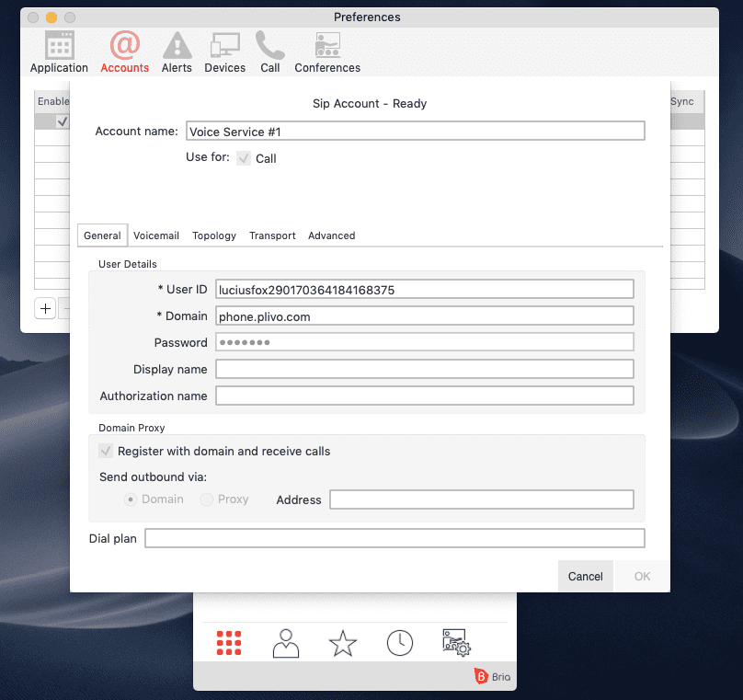
Task: Open the Advanced tab
Action: click(331, 235)
